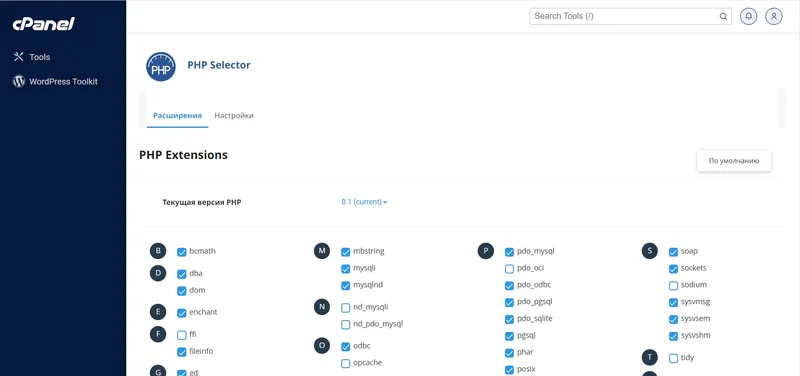Viewport: 800px width, 376px height.
Task: Enable the nd_mysqli extension checkbox
Action: click(x=345, y=308)
